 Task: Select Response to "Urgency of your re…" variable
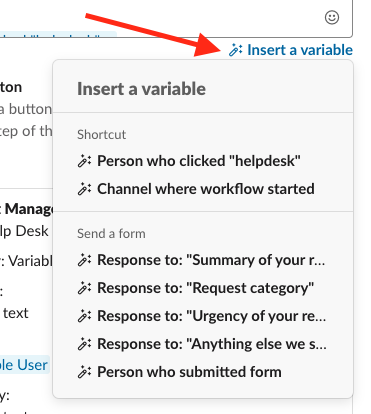pos(202,316)
